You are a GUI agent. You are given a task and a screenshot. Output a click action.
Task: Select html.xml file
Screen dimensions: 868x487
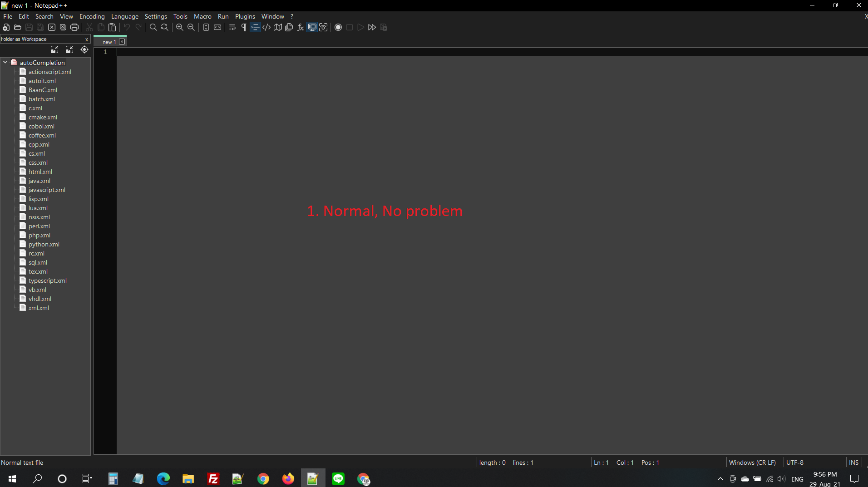pyautogui.click(x=40, y=172)
